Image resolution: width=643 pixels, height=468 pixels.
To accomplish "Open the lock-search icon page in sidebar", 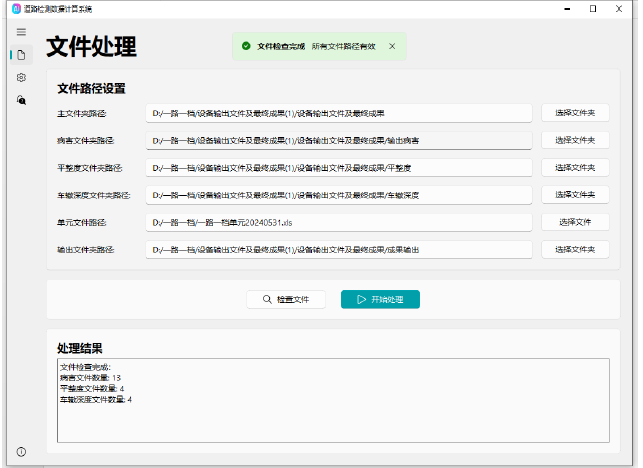I will tap(21, 100).
